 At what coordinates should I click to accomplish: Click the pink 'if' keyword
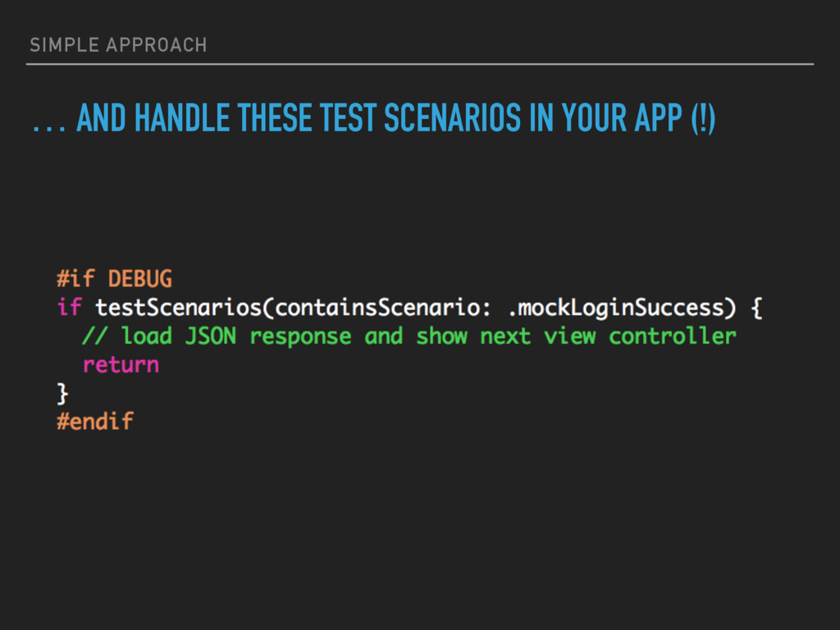[x=69, y=308]
